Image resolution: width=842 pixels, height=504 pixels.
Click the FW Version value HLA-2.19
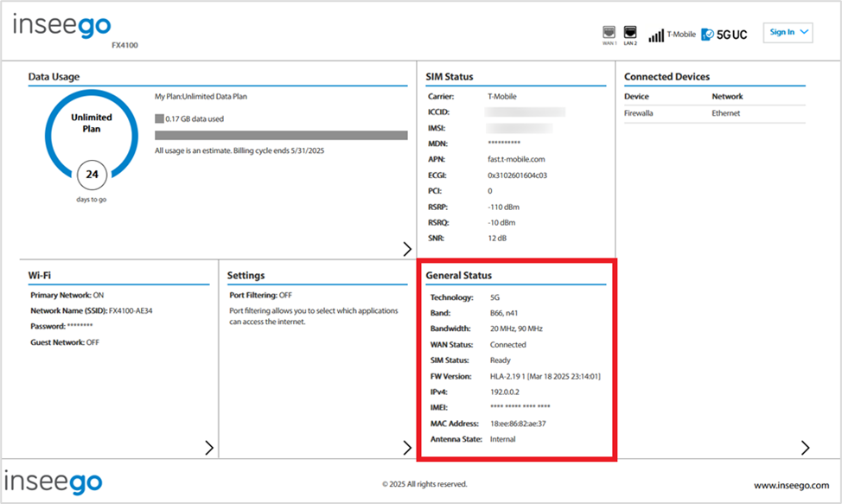[545, 376]
